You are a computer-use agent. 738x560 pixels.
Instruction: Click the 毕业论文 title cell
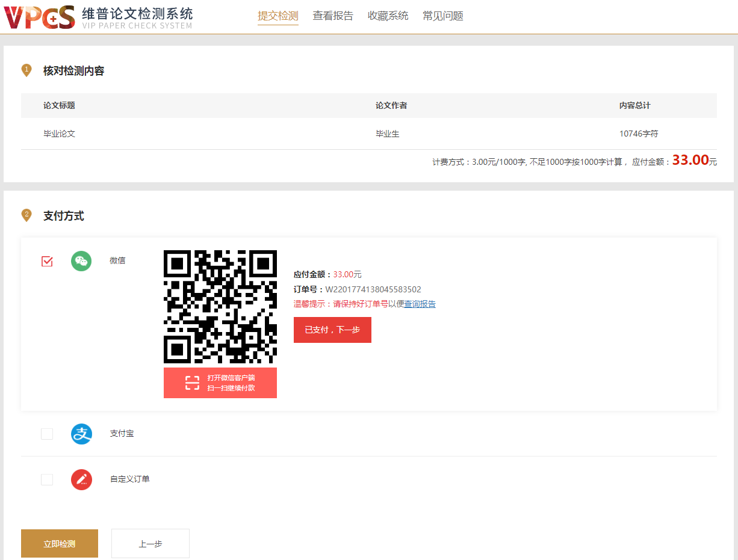coord(59,134)
